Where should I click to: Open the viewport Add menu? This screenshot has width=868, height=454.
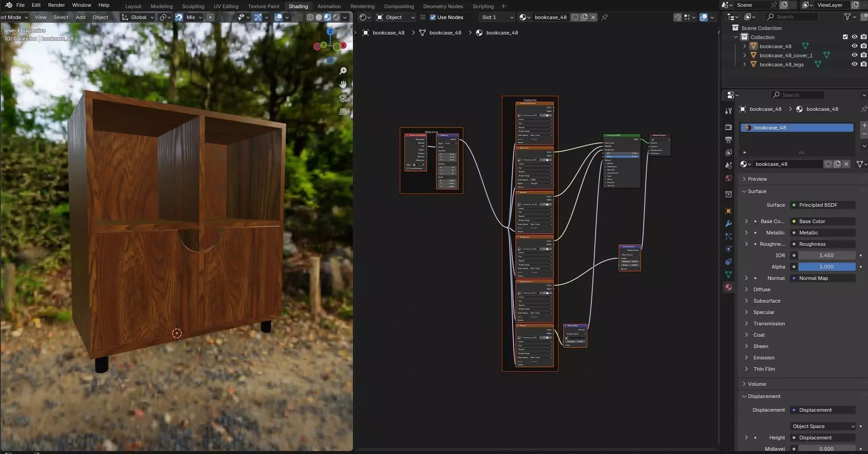(80, 17)
